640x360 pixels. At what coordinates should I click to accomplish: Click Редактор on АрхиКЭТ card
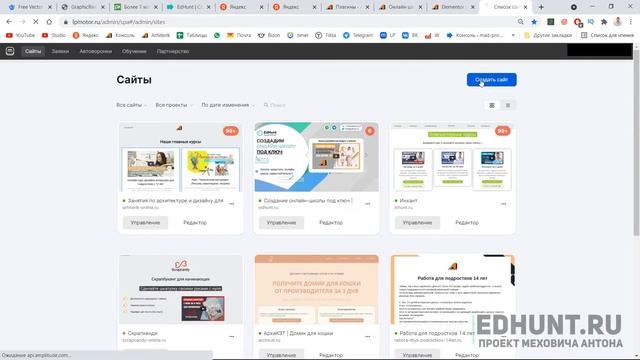click(331, 355)
